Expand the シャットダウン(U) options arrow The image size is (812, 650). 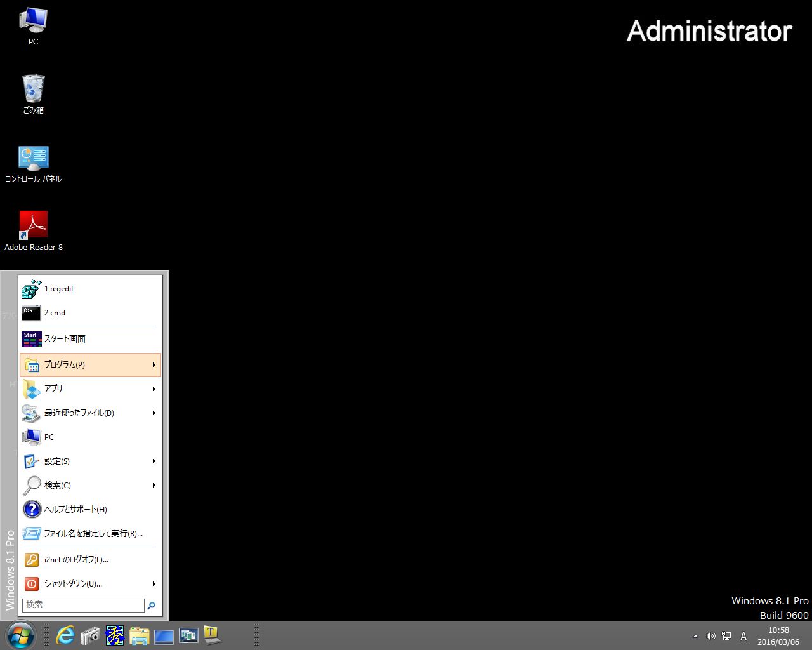coord(154,584)
